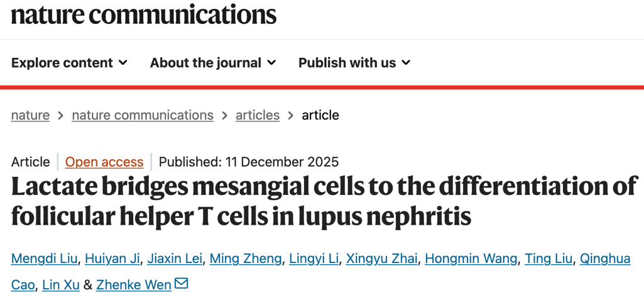The height and width of the screenshot is (297, 644).
Task: Select author Huiyan Ji
Action: [x=113, y=259]
